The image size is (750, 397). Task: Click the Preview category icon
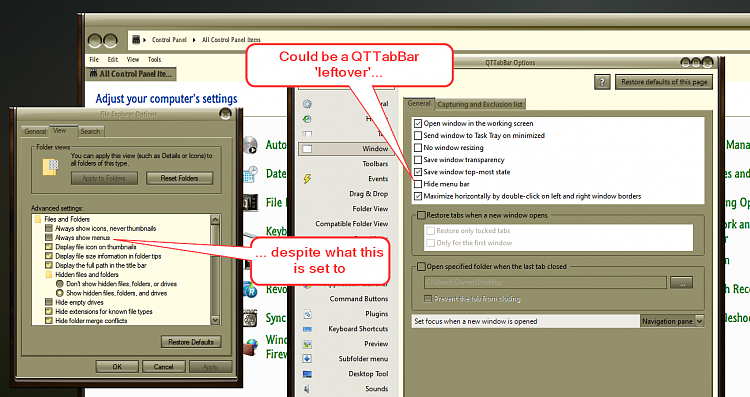pos(308,344)
